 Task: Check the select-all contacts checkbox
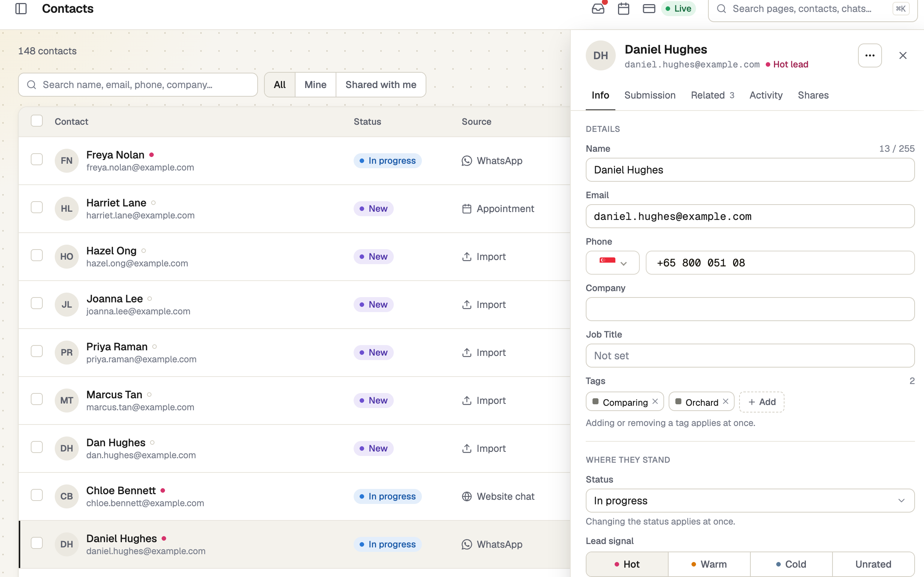coord(37,121)
